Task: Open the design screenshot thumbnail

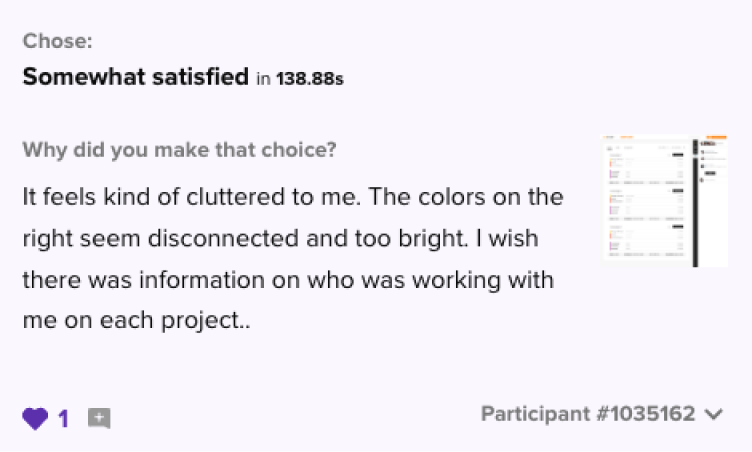Action: coord(665,201)
